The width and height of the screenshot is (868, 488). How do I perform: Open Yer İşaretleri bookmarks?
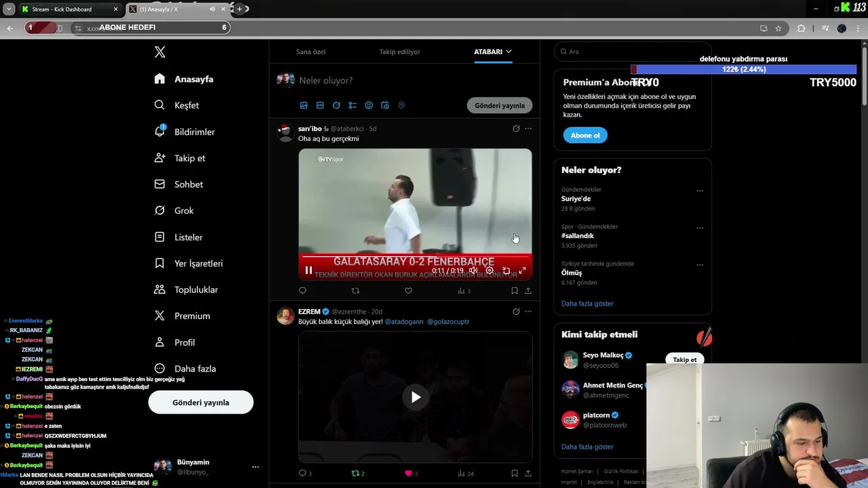click(189, 264)
